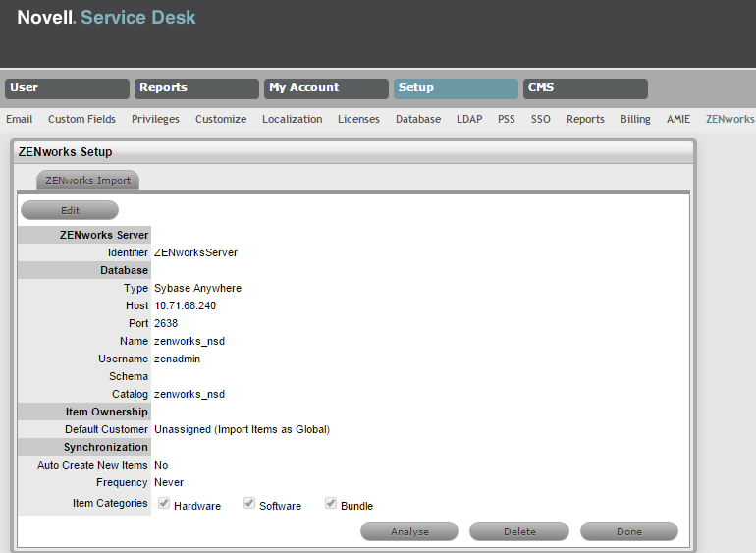756x553 pixels.
Task: Click the Edit button
Action: pyautogui.click(x=70, y=210)
